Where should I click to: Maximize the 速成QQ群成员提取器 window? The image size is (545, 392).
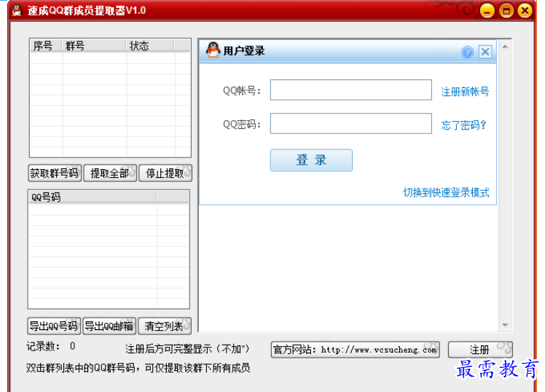tap(506, 11)
